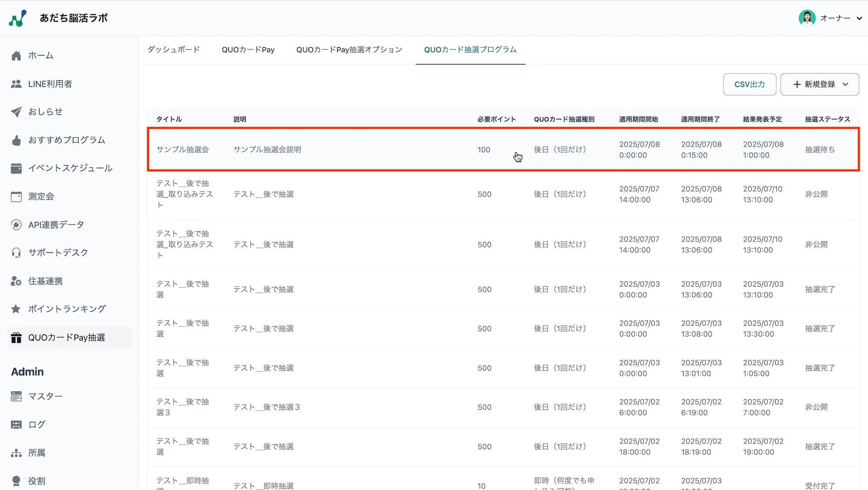Image resolution: width=868 pixels, height=490 pixels.
Task: Open マスター via its list icon
Action: [x=16, y=396]
